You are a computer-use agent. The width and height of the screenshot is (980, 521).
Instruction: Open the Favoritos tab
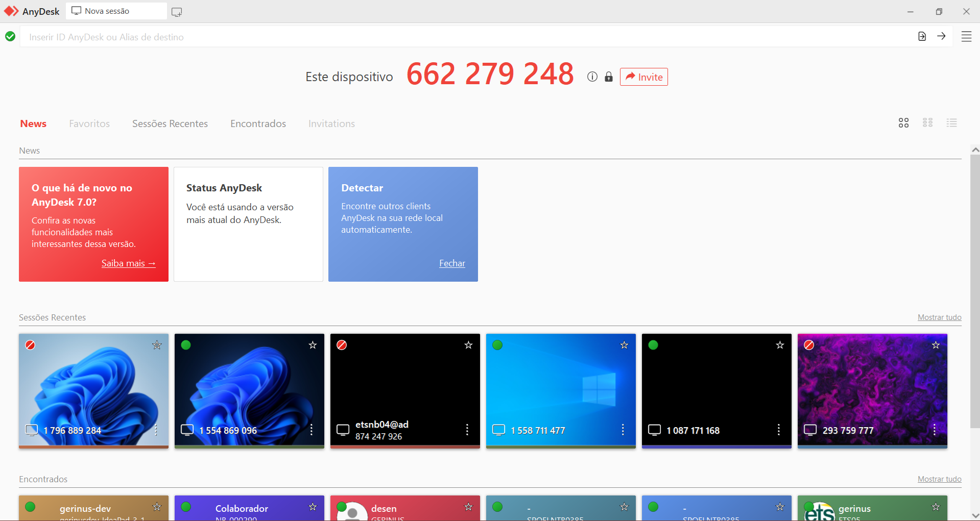tap(89, 123)
